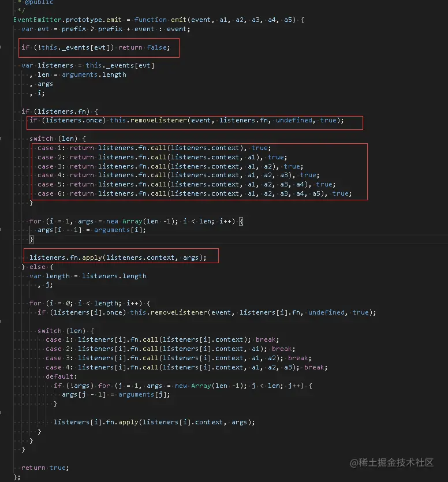Click the 'case 4: return listeners.fn.call' line
Image resolution: width=448 pixels, height=482 pixels.
[x=178, y=175]
